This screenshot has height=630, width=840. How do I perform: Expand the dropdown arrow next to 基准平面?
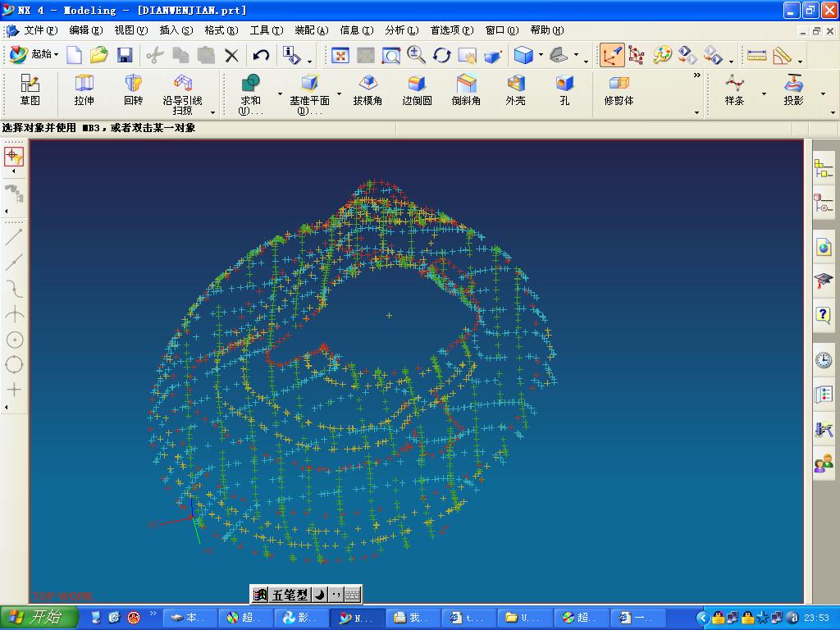339,94
